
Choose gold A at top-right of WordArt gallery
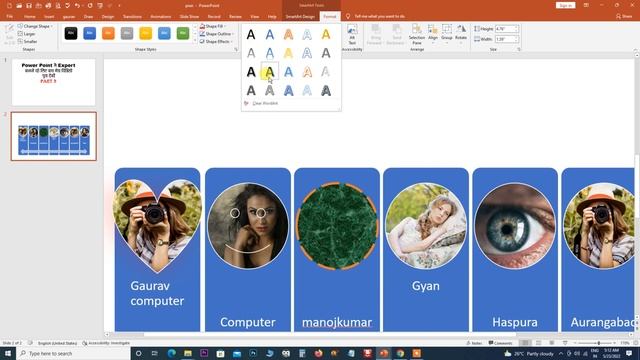326,34
